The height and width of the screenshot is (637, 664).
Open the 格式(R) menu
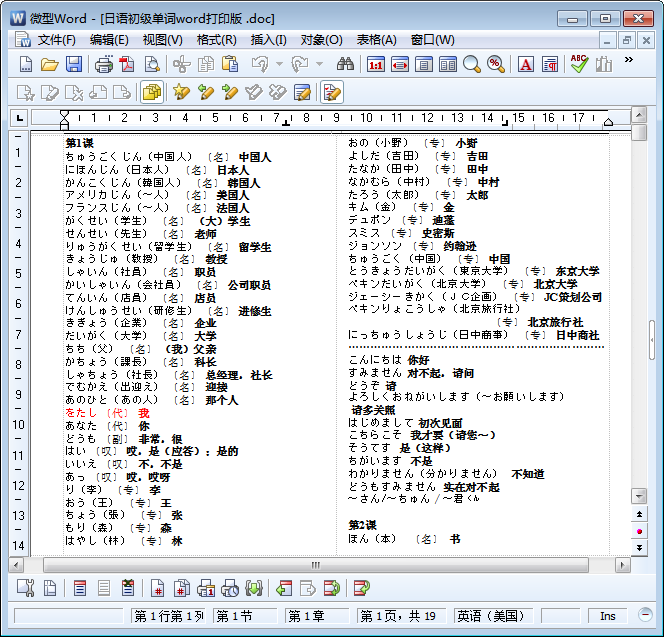(216, 40)
